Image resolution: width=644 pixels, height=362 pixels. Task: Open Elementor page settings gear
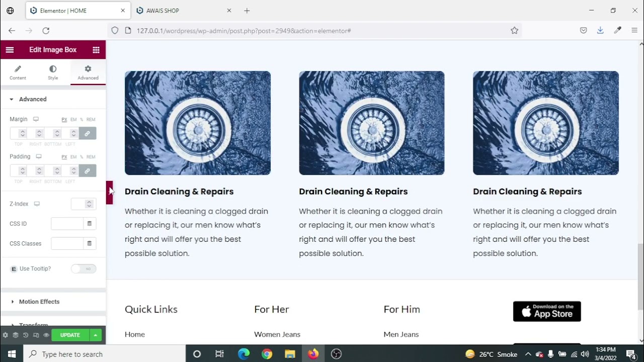click(x=5, y=335)
